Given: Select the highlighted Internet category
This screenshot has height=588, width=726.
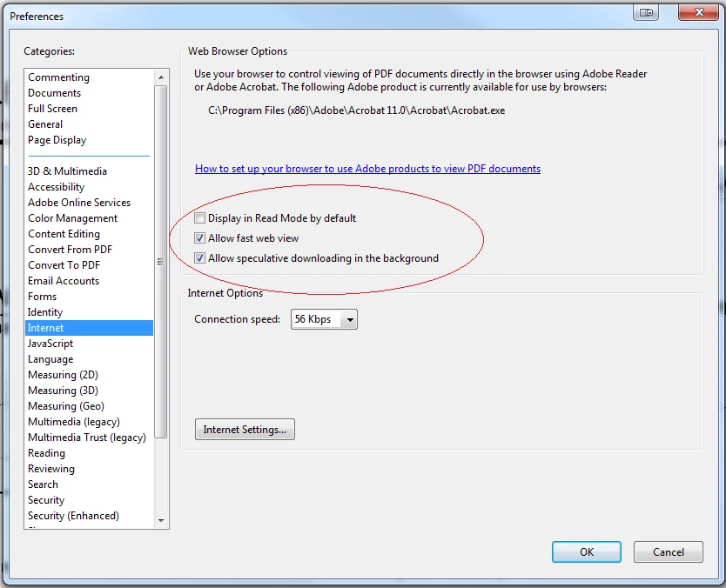Looking at the screenshot, I should coord(89,328).
